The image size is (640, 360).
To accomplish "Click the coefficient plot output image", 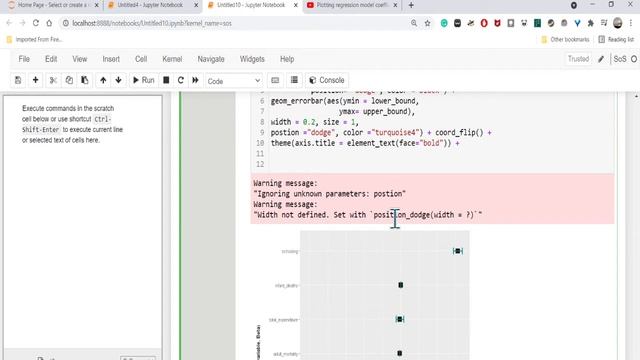I will click(x=363, y=295).
